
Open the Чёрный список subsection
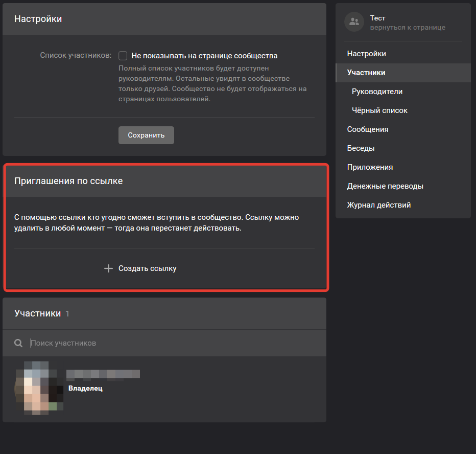[379, 110]
